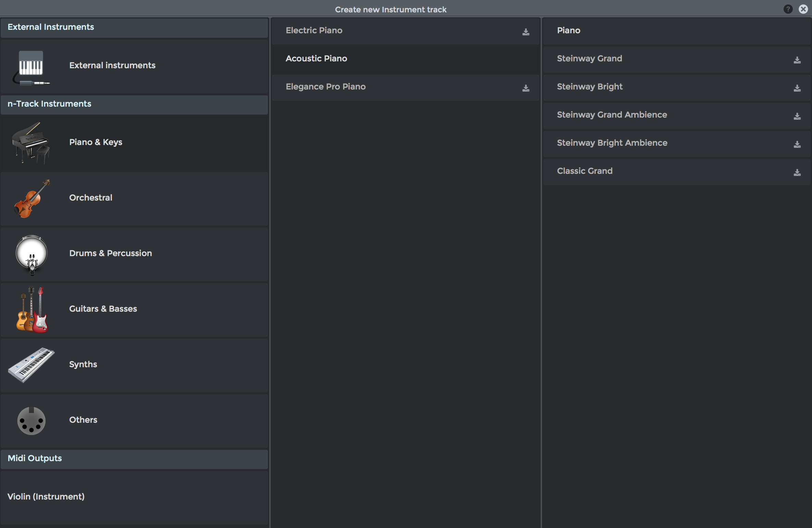Open the help question mark icon
The image size is (812, 528).
tap(788, 9)
